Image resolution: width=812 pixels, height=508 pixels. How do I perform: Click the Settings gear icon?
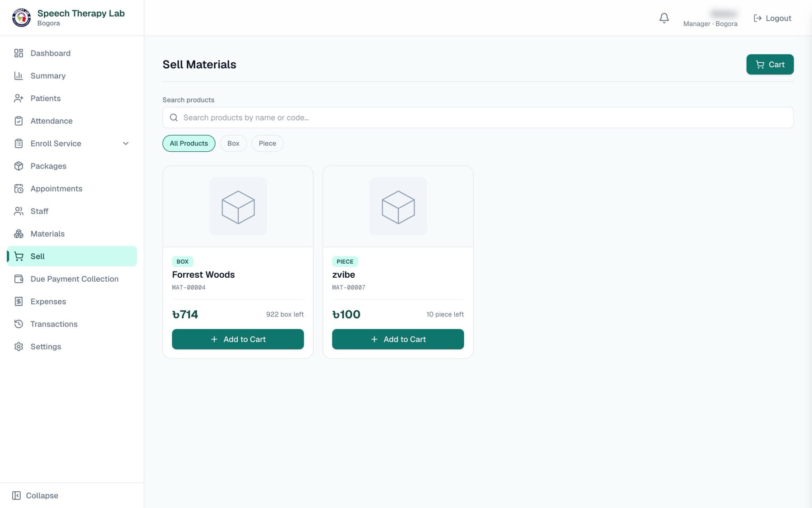(18, 347)
